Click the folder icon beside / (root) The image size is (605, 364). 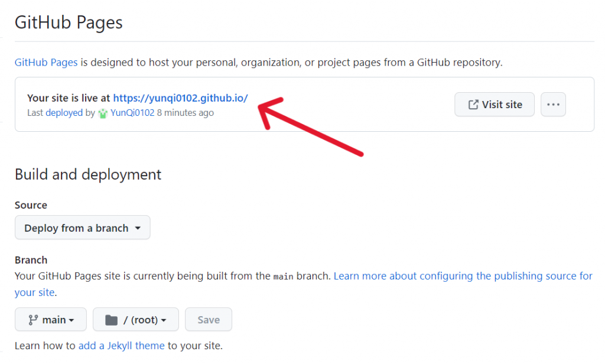click(111, 320)
